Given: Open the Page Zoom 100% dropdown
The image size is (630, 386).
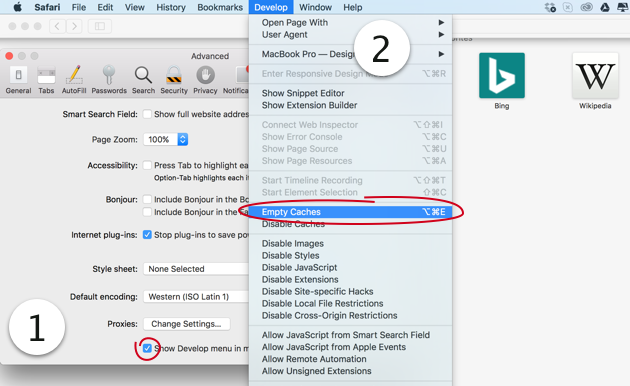Looking at the screenshot, I should tap(166, 139).
